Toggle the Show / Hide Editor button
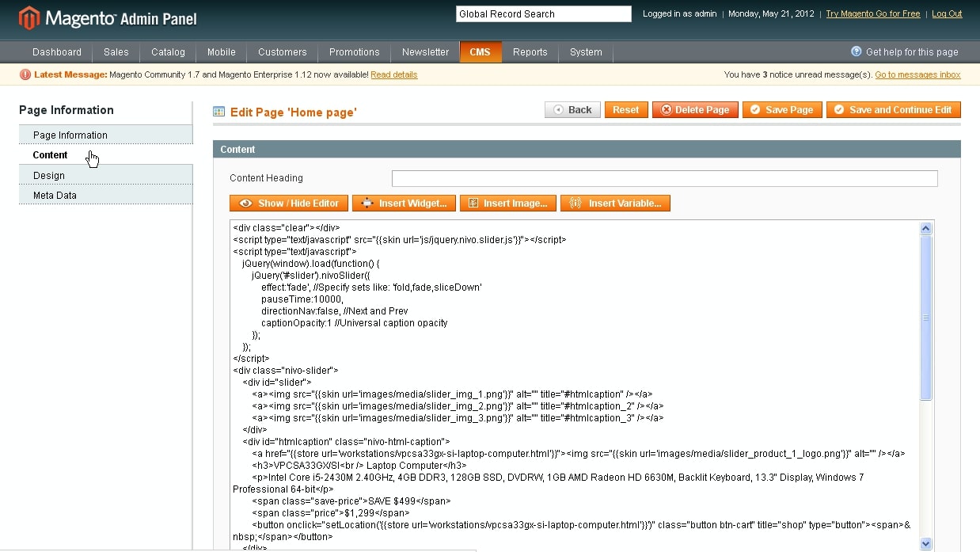This screenshot has height=552, width=980. (x=289, y=204)
